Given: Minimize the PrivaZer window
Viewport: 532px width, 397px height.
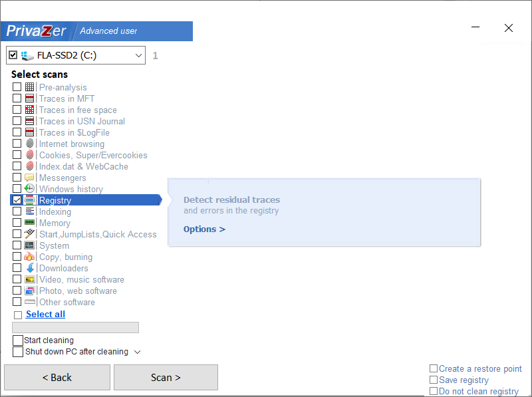Looking at the screenshot, I should coord(475,27).
